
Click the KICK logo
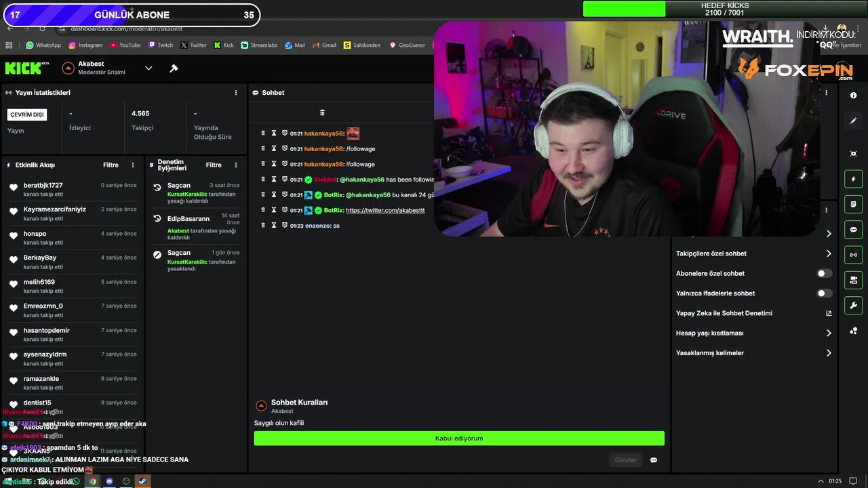(x=27, y=68)
